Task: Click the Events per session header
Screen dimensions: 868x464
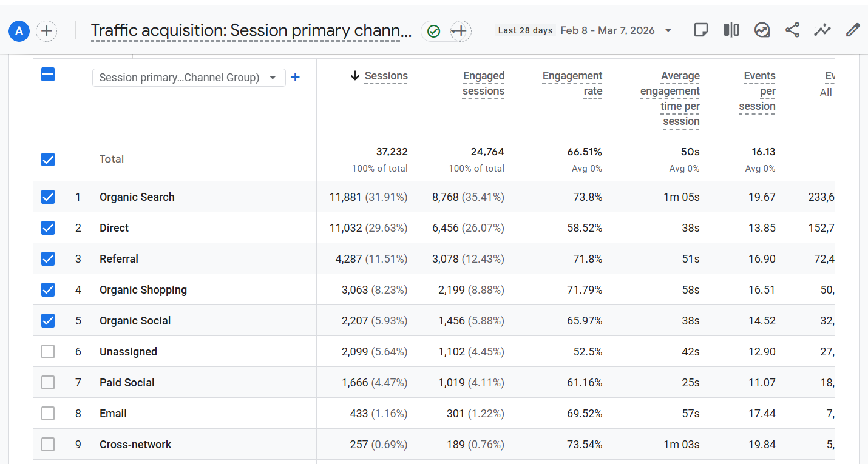Action: tap(757, 91)
